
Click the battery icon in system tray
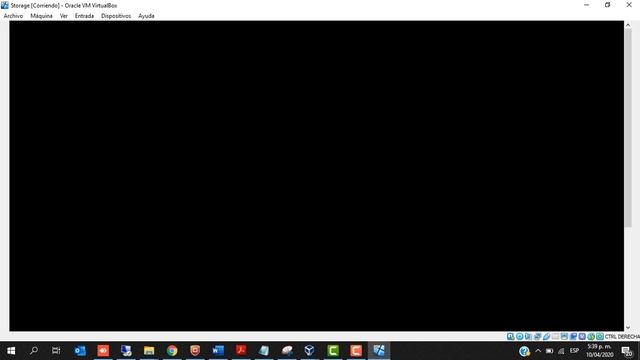[549, 351]
